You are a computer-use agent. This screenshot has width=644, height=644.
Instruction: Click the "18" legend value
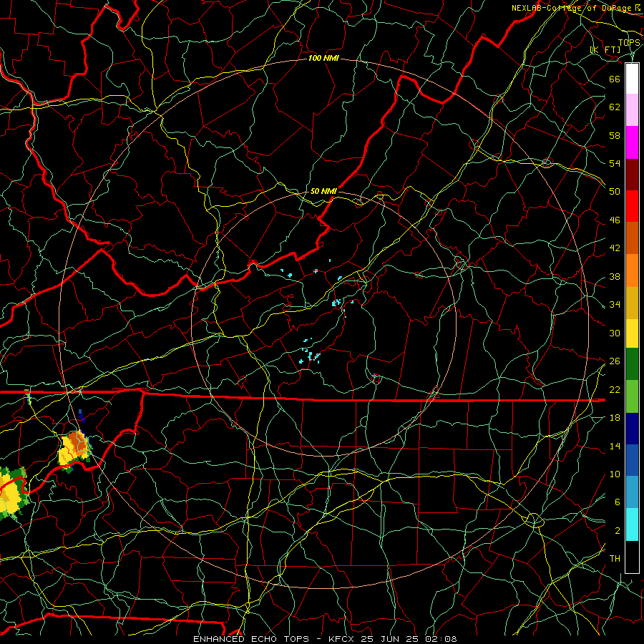615,418
